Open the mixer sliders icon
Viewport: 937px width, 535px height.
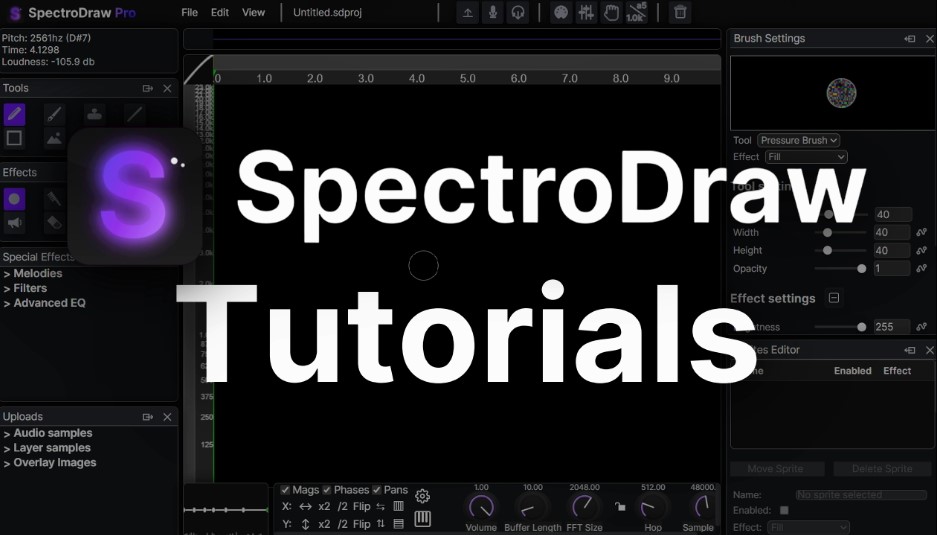(x=586, y=13)
